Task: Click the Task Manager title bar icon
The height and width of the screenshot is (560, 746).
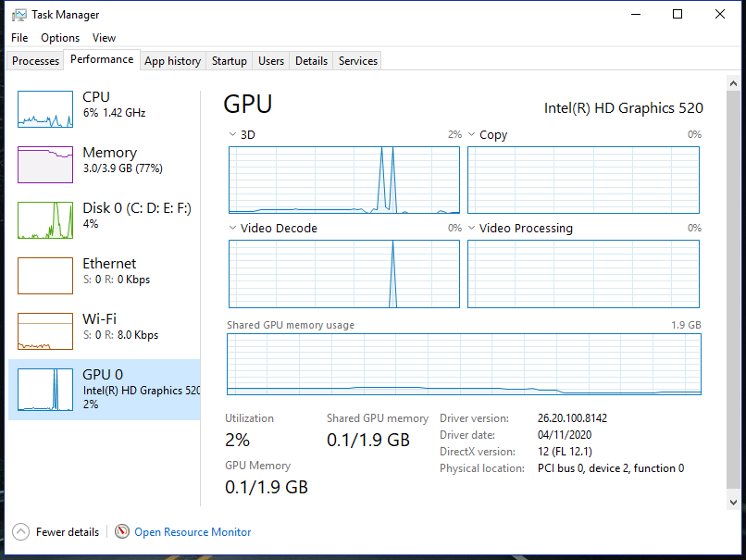Action: (19, 15)
